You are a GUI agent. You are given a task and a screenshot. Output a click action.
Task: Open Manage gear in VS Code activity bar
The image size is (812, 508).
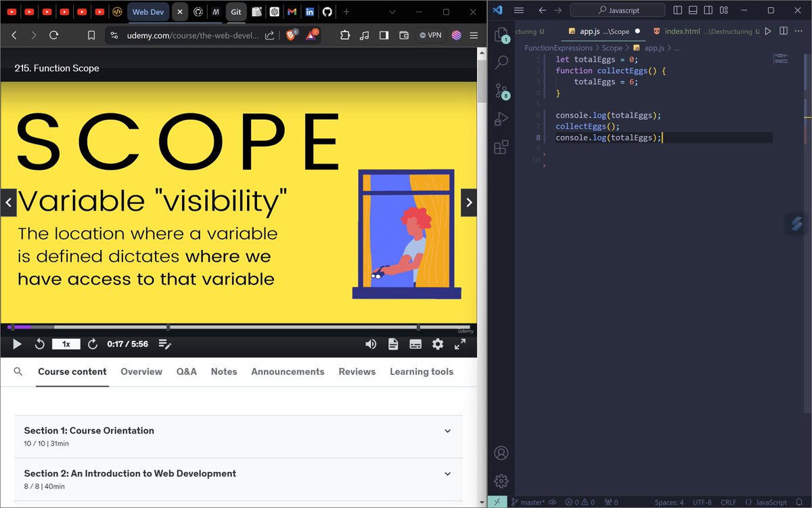(x=501, y=480)
